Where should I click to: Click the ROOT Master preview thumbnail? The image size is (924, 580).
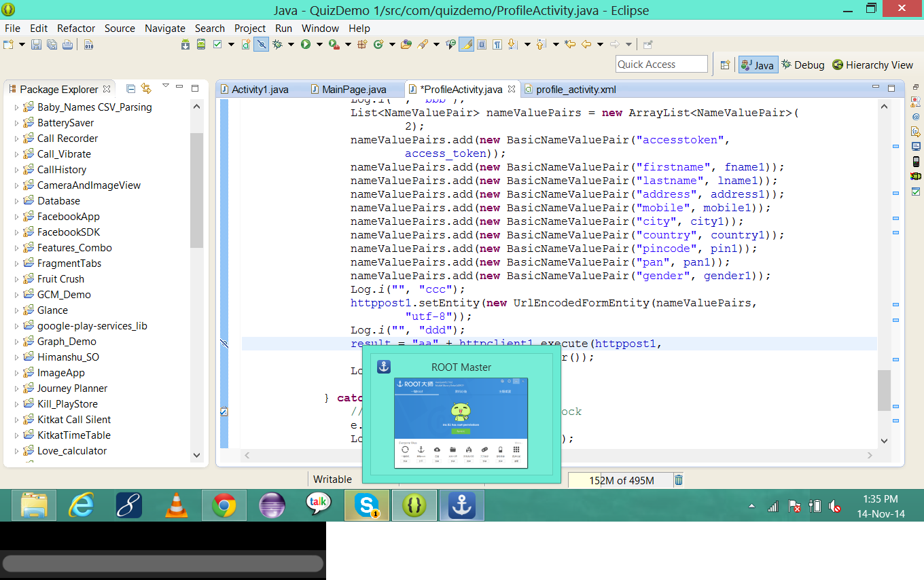pos(461,422)
